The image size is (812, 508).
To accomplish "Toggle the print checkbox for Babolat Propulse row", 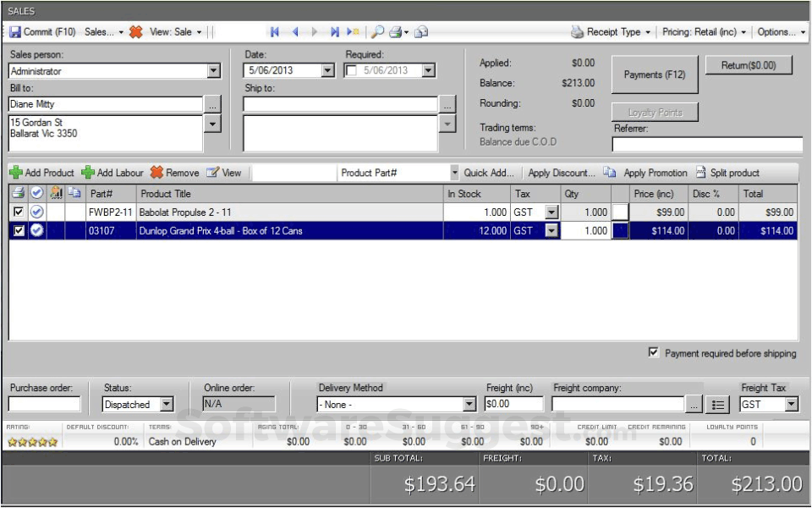I will (x=18, y=212).
